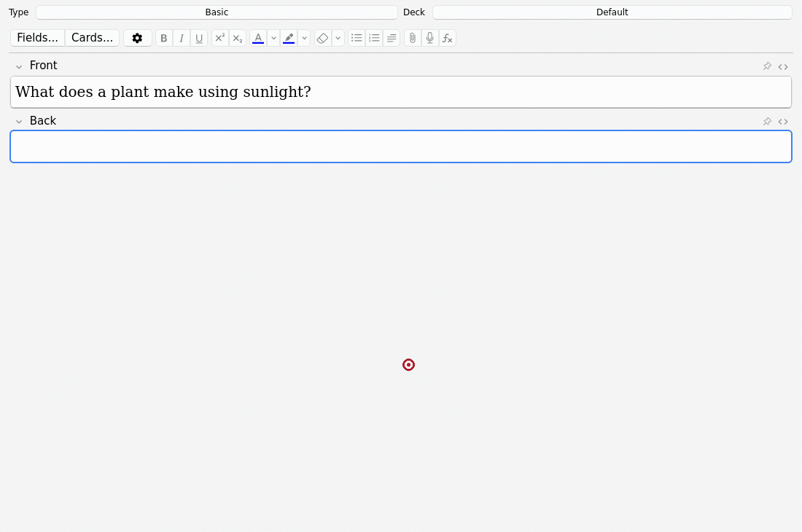Open the Fields... dialog
Screen dimensions: 802x532
38,38
